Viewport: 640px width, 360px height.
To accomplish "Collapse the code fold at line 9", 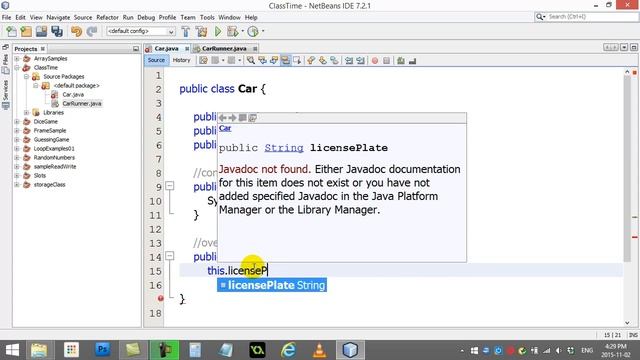I will tap(170, 186).
